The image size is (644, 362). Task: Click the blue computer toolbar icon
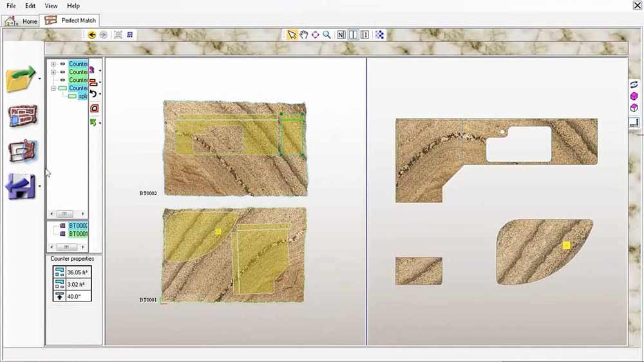point(130,35)
